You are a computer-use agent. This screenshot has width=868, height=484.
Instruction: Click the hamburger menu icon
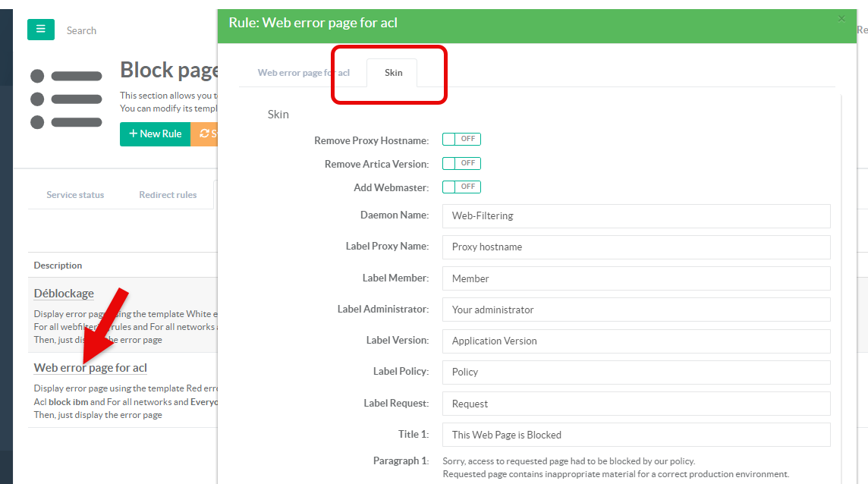pos(40,30)
